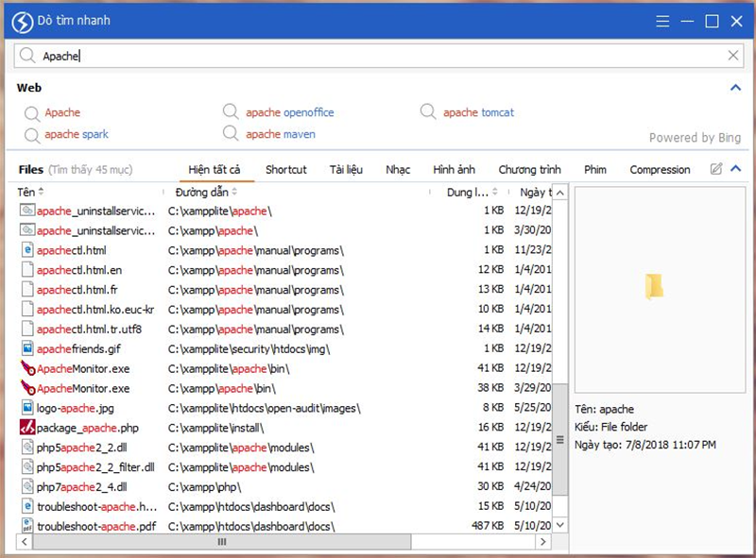Click the Dò tìm nhanh lightning logo icon
Screen dimensions: 756x558
coord(22,22)
